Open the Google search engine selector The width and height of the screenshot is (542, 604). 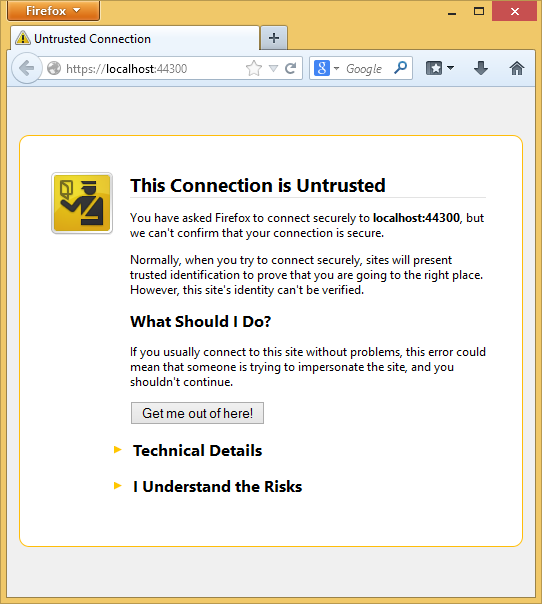pyautogui.click(x=326, y=68)
